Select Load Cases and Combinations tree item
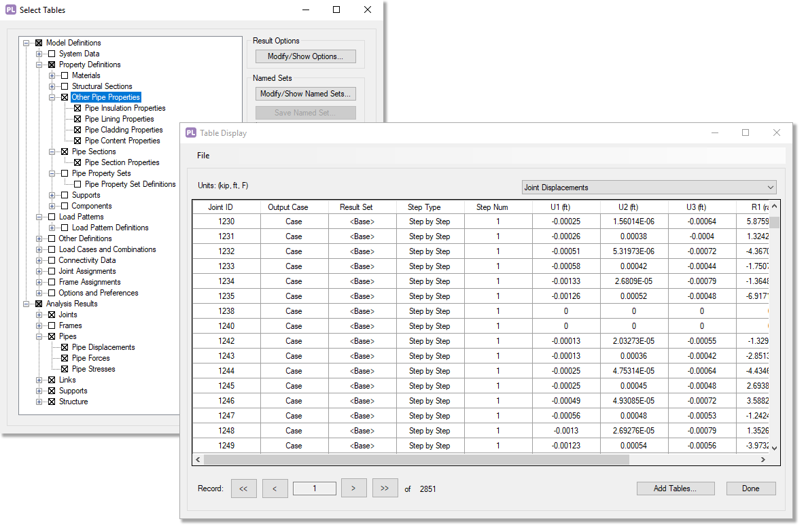Image resolution: width=806 pixels, height=532 pixels. 107,249
